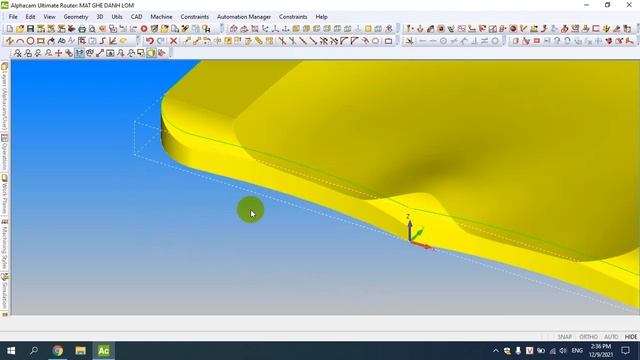Toggle SNAP mode in status bar

click(564, 337)
